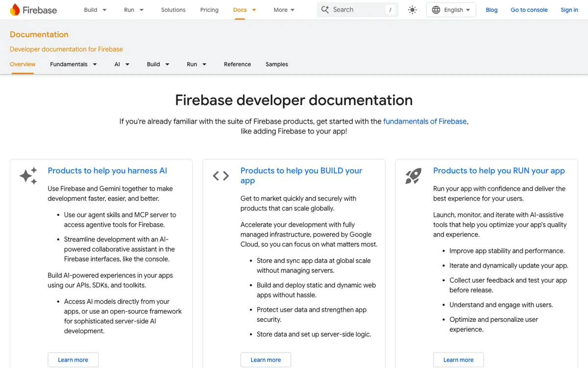Screen dimensions: 588x368
Task: Click into the Search field
Action: (358, 10)
